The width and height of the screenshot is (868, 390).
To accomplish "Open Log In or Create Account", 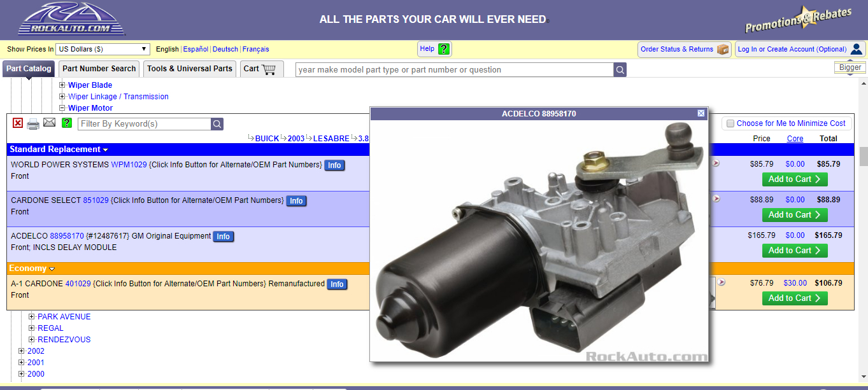I will [x=800, y=49].
